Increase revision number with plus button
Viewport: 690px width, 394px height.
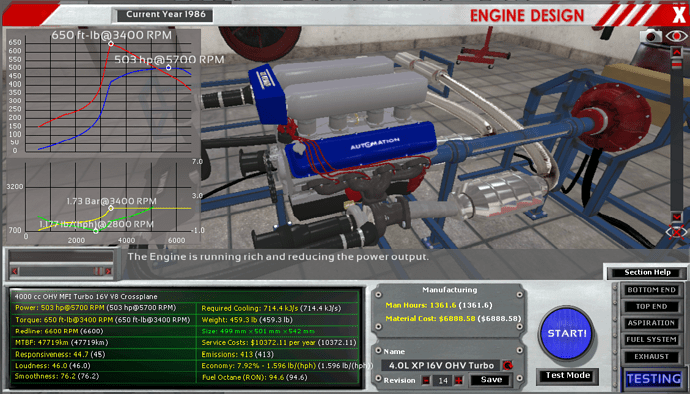[459, 380]
